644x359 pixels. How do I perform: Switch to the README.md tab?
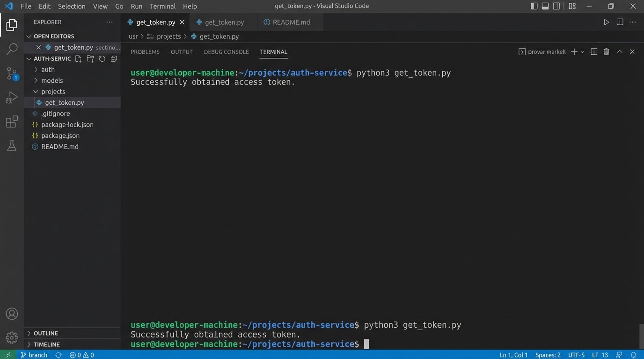coord(291,22)
